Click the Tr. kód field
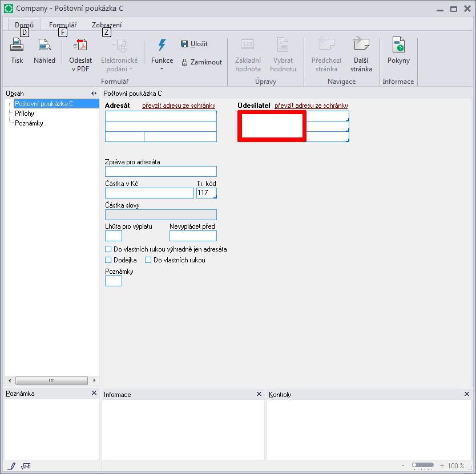 pyautogui.click(x=207, y=193)
